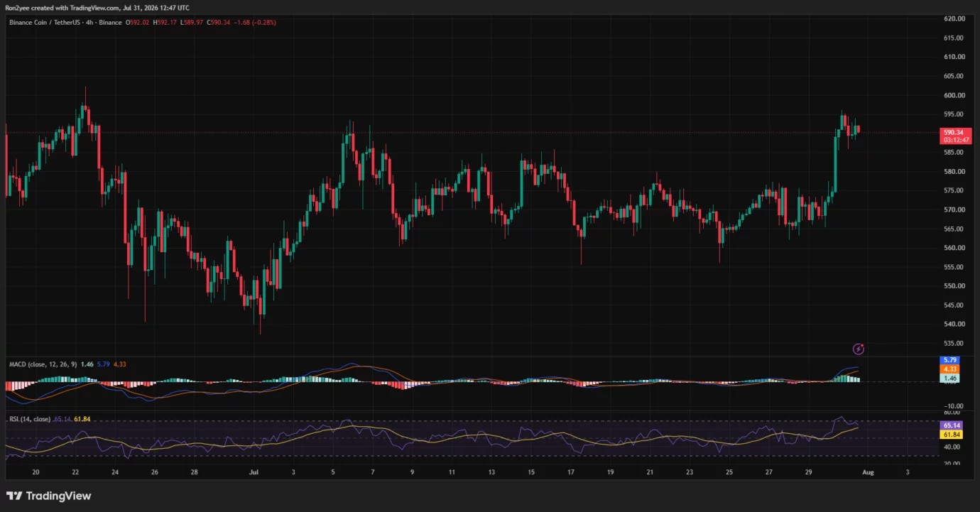The width and height of the screenshot is (980, 512).
Task: Click the TradingView logo at bottom left
Action: [x=48, y=496]
